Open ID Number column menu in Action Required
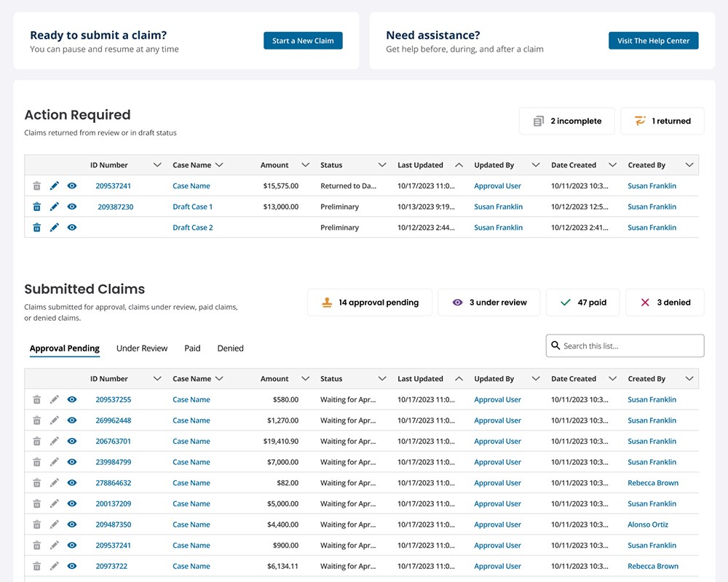This screenshot has height=582, width=728. point(157,164)
